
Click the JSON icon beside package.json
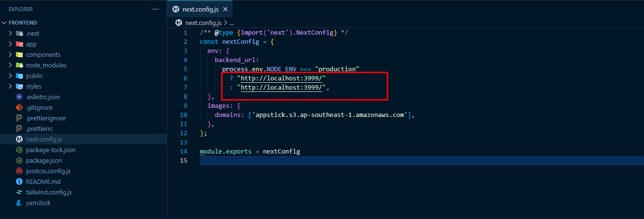pyautogui.click(x=19, y=160)
